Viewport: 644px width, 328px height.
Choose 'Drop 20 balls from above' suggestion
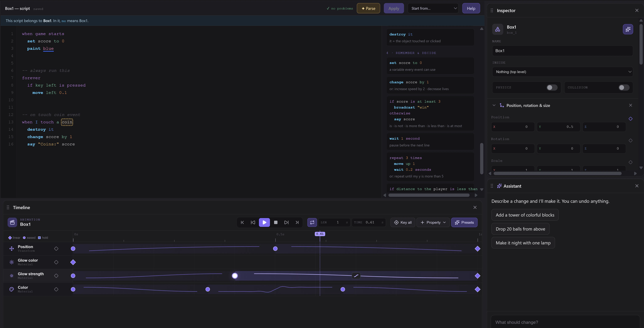pos(520,229)
